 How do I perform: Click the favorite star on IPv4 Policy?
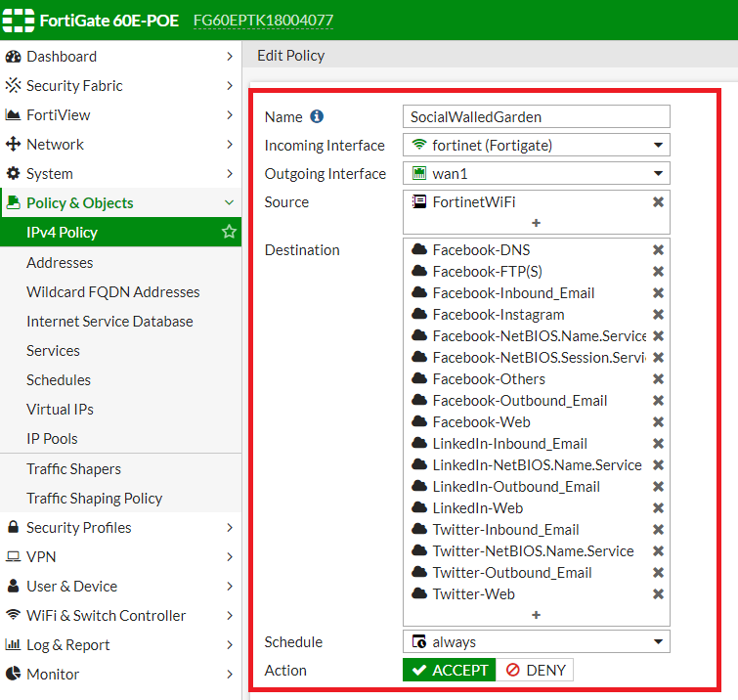[229, 233]
